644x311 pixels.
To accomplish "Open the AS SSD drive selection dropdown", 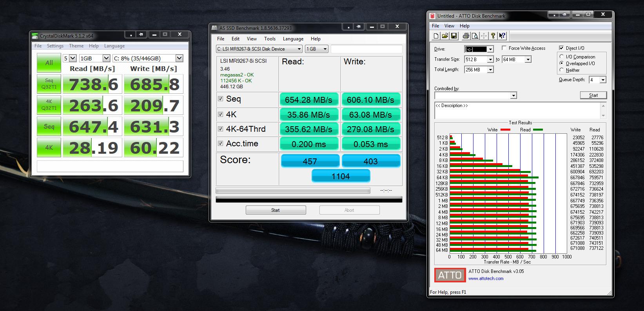I will [x=299, y=49].
